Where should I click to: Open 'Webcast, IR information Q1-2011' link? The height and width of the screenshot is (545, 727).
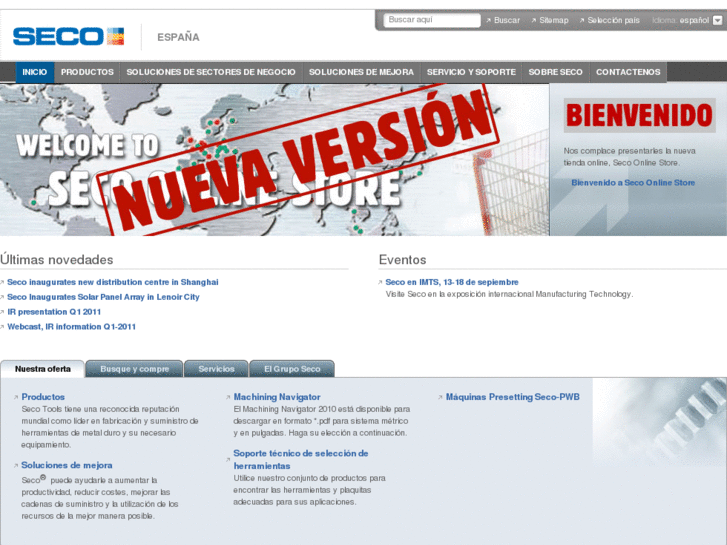click(x=71, y=327)
